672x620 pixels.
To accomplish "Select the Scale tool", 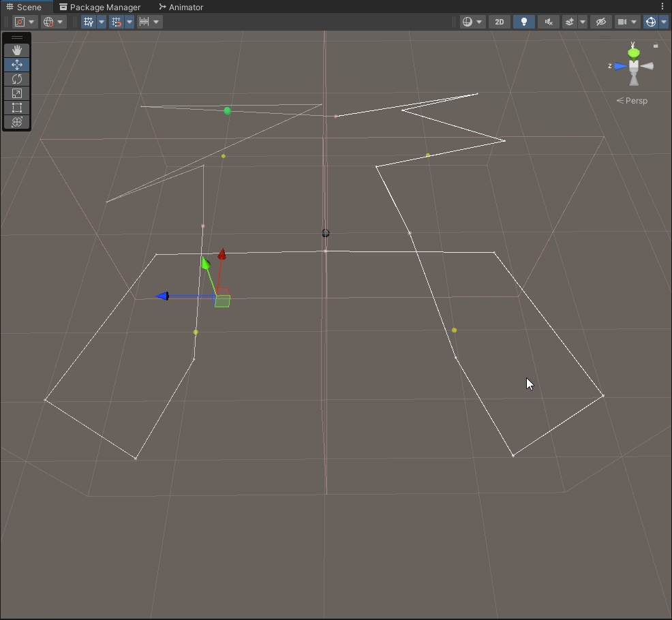I will click(17, 93).
